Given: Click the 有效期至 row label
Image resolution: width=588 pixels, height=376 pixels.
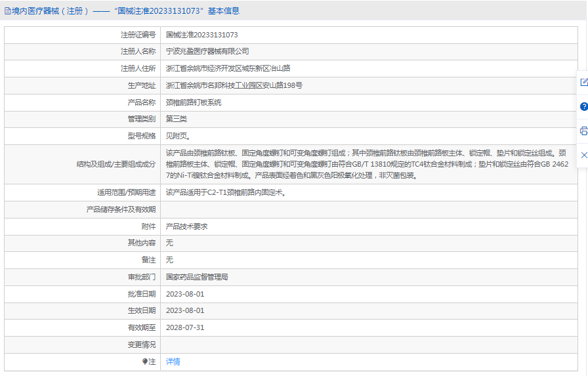Looking at the screenshot, I should [x=141, y=327].
